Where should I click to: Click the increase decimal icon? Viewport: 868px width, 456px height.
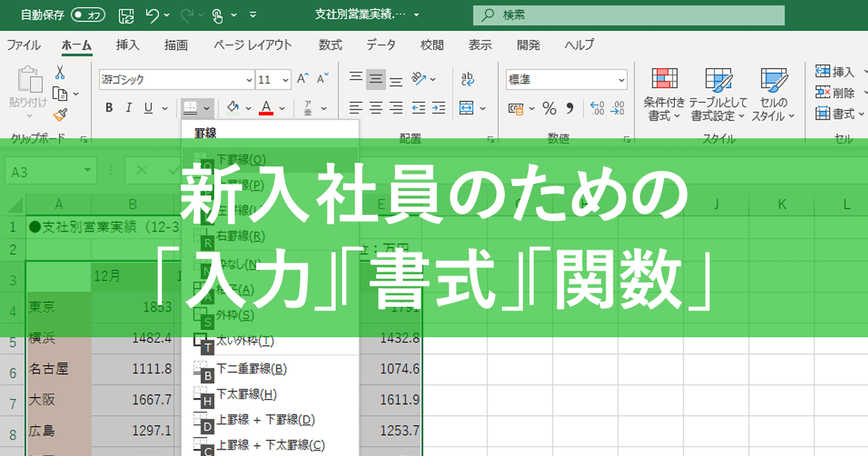(x=597, y=109)
